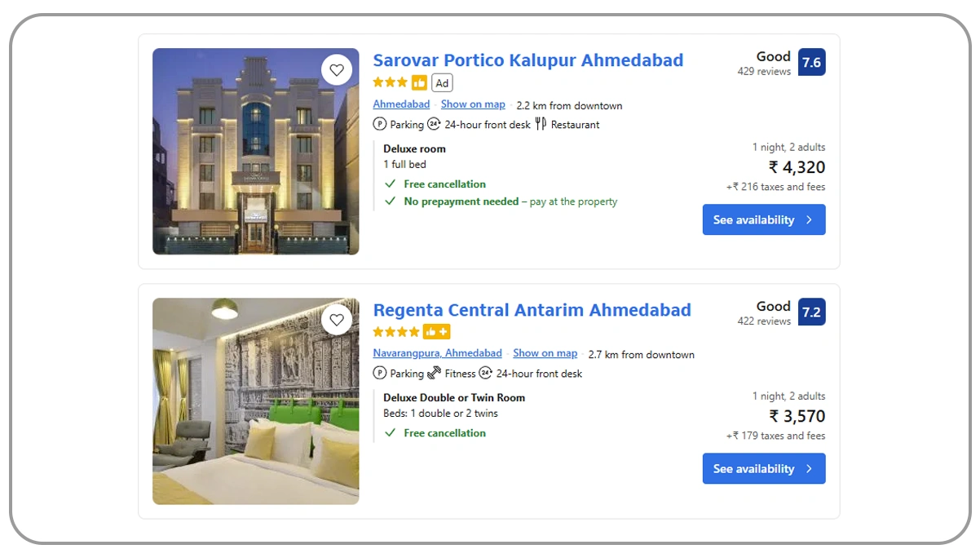Click the 24-hour front desk icon for Sarovar
Viewport: 980px width, 558px height.
coord(434,124)
